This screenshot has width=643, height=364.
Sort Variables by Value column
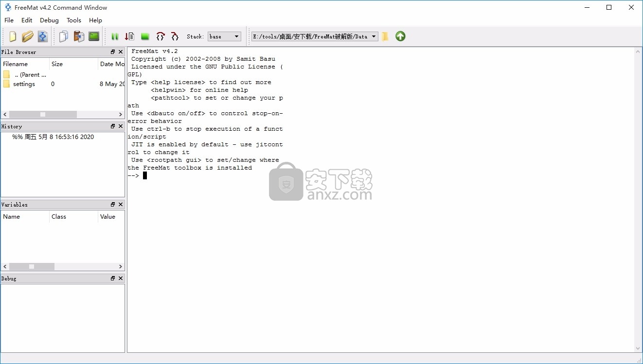click(111, 217)
